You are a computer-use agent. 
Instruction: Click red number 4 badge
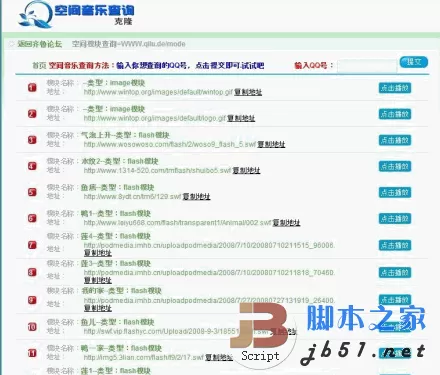tap(32, 166)
